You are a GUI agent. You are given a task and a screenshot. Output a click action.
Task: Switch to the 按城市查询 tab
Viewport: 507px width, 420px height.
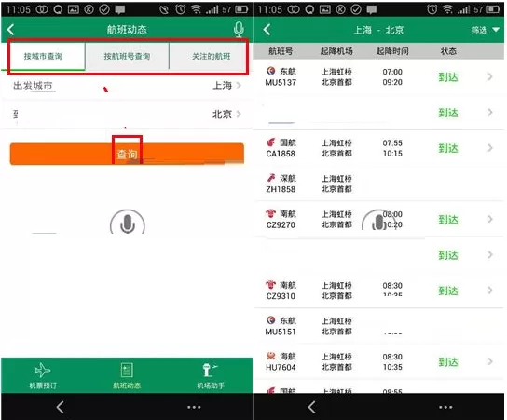pos(43,57)
